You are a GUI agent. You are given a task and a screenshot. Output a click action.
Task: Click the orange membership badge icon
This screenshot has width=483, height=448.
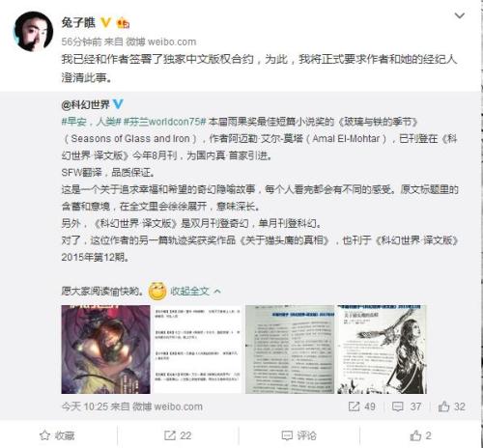124,23
